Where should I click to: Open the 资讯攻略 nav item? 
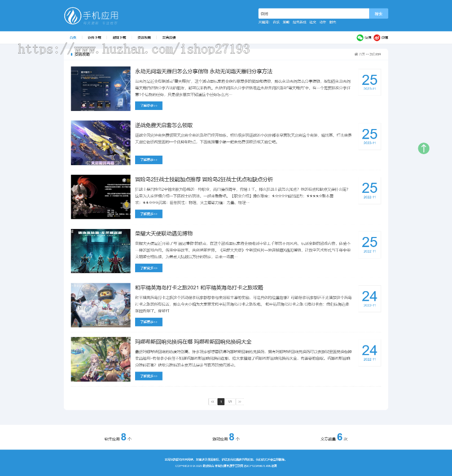point(144,38)
